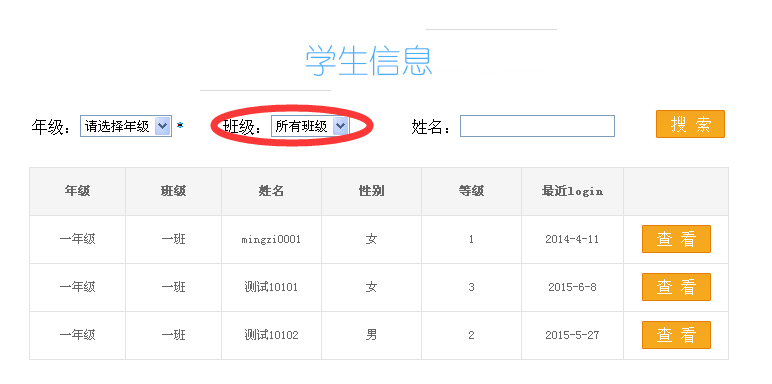Click the login date 2015-6-8

click(572, 287)
